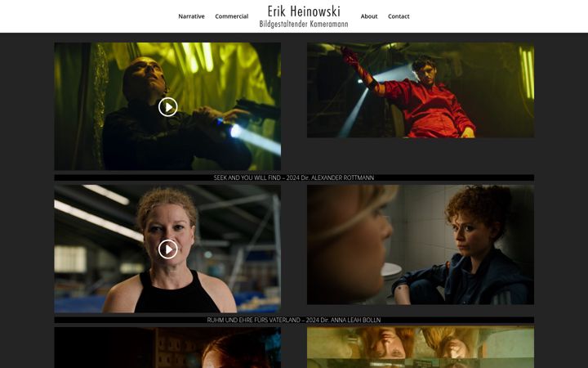Image resolution: width=588 pixels, height=368 pixels.
Task: Open the bottom-right upside-down faces thumbnail
Action: pyautogui.click(x=421, y=348)
